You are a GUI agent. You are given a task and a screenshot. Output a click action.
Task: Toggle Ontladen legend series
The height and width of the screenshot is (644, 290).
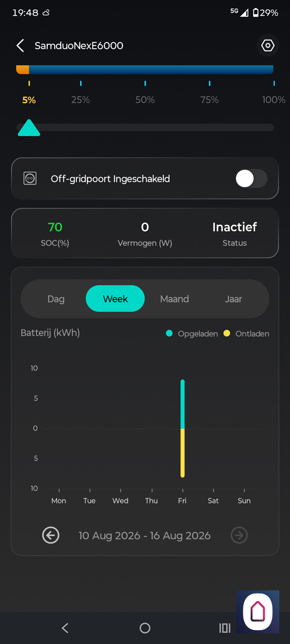coord(246,333)
